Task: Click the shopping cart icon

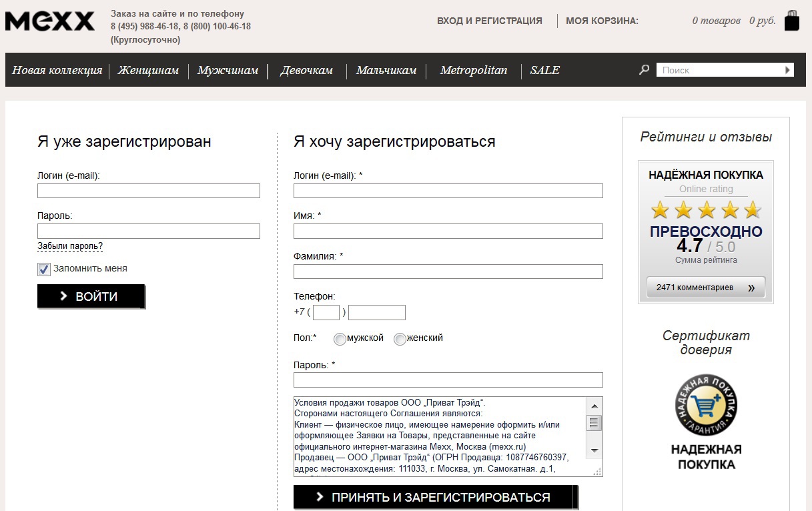Action: pos(791,20)
